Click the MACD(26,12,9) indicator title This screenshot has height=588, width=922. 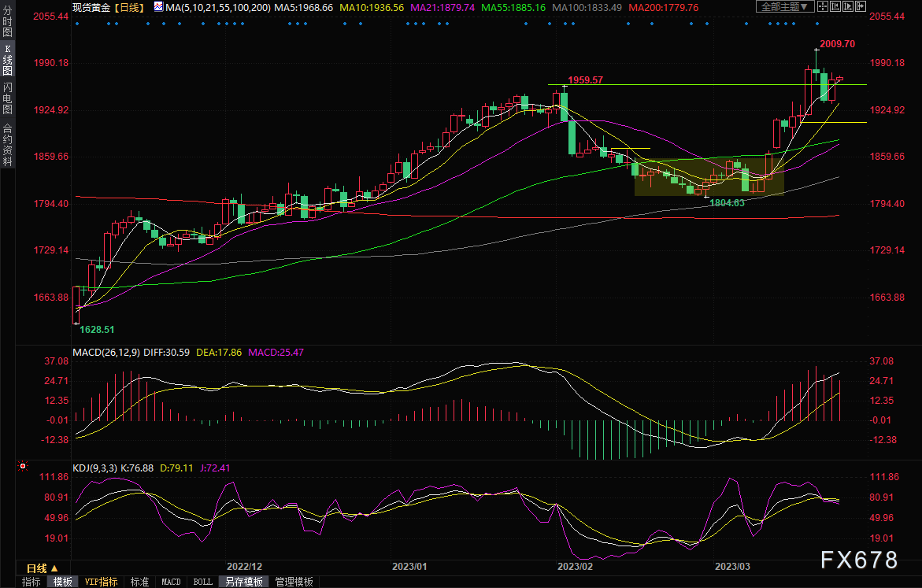coord(106,353)
